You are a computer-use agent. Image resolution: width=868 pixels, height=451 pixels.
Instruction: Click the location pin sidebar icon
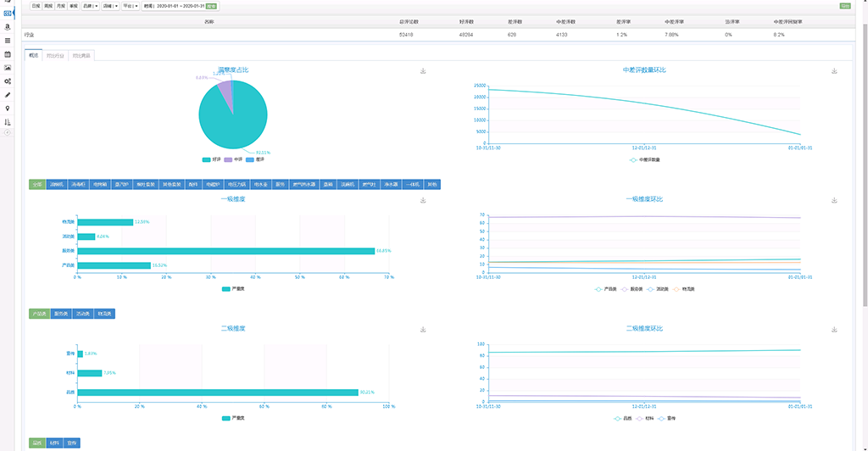8,109
